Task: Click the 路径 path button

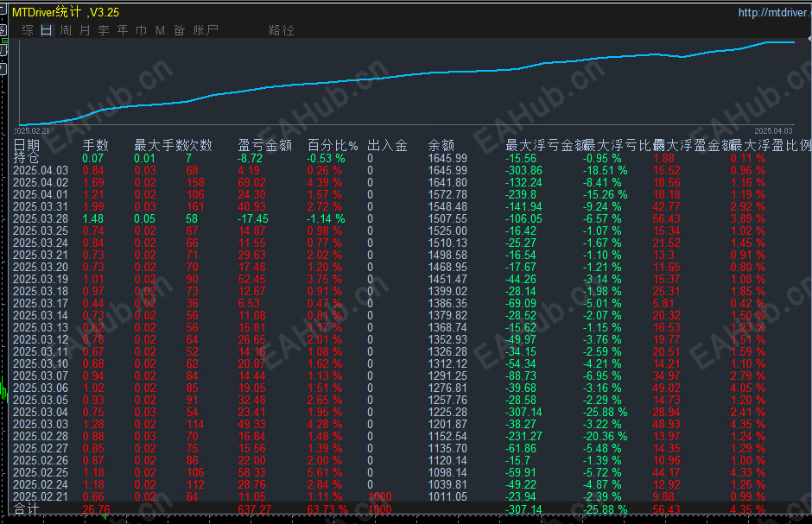Action: coord(282,30)
